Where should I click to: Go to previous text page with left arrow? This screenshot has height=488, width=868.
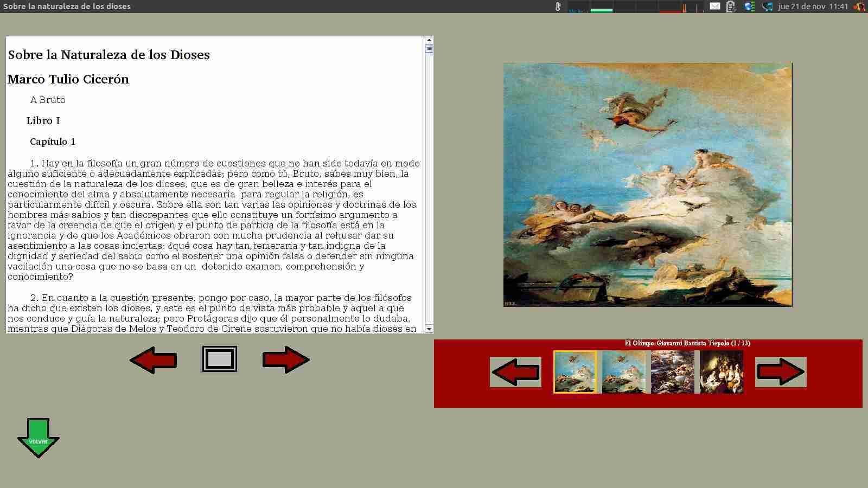pyautogui.click(x=154, y=360)
